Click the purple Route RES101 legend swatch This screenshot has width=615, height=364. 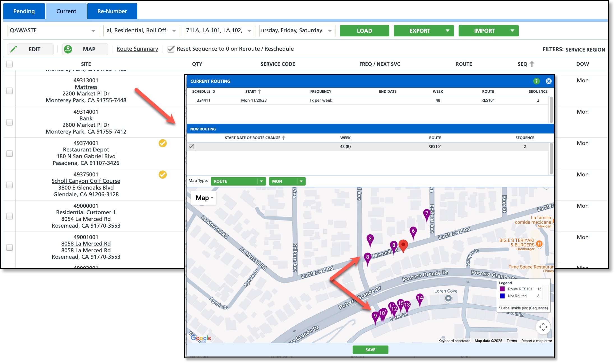(x=502, y=289)
